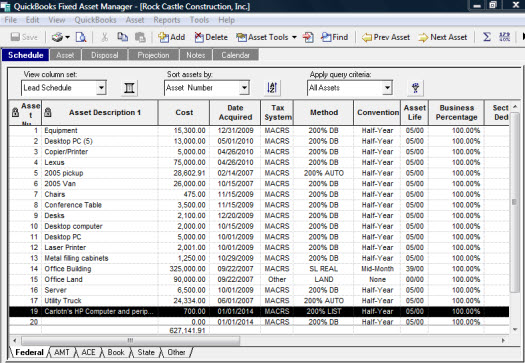Image resolution: width=525 pixels, height=363 pixels.
Task: Click the Cut scissors icon
Action: [105, 37]
